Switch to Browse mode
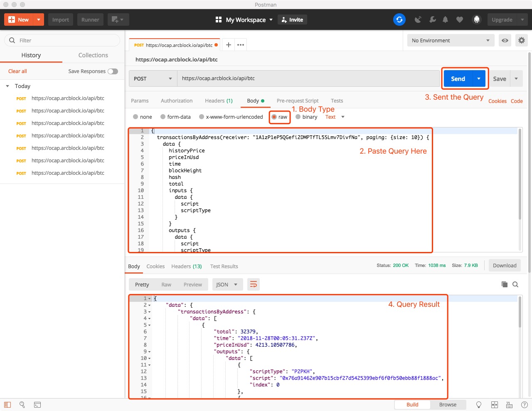The height and width of the screenshot is (411, 532). (x=448, y=405)
